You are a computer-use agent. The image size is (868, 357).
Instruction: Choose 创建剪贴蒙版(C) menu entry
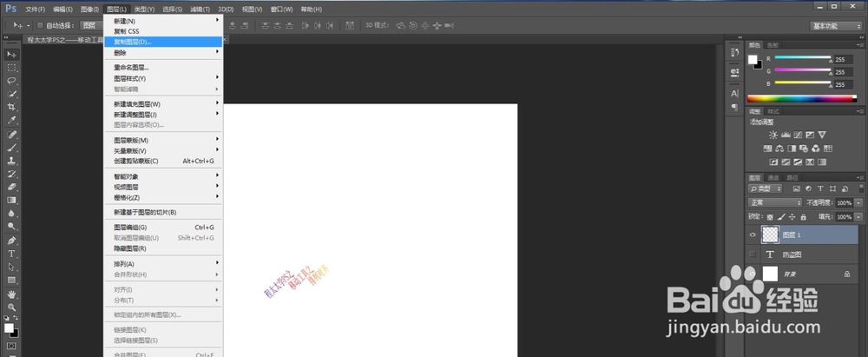163,162
